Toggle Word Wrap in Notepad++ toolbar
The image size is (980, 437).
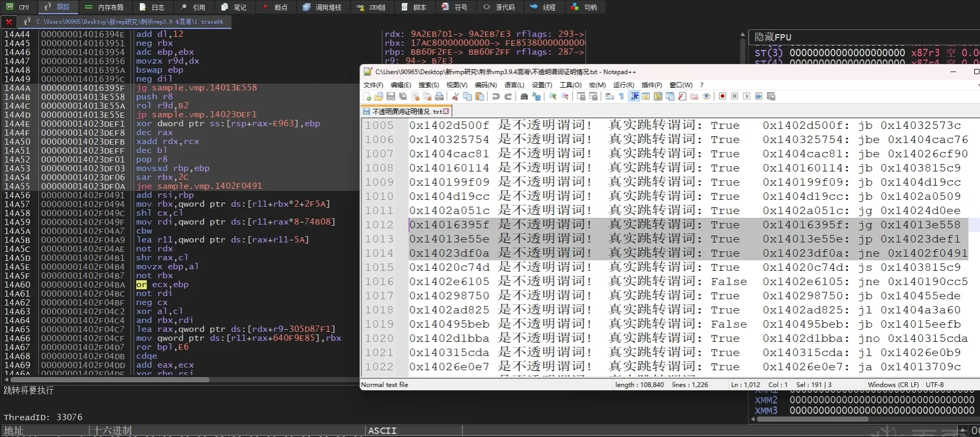tap(609, 96)
